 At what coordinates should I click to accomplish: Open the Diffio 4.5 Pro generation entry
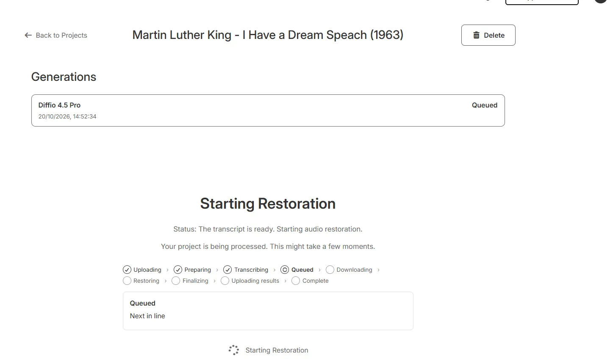[268, 110]
